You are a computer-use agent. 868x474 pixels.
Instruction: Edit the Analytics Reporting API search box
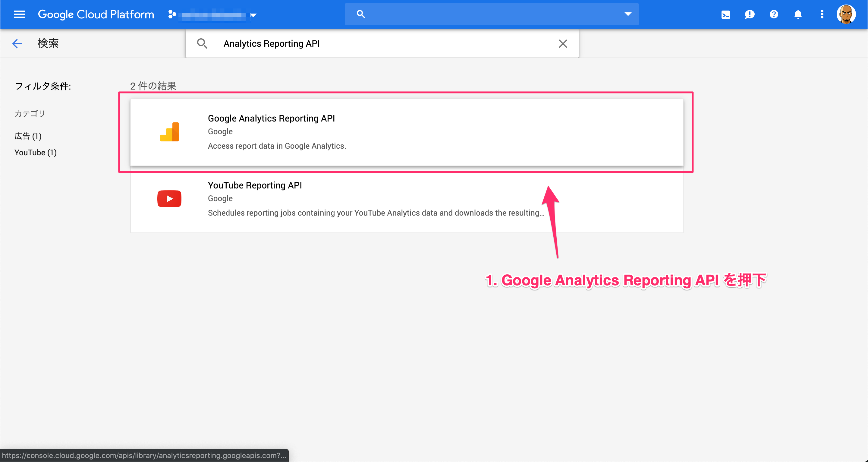click(382, 43)
